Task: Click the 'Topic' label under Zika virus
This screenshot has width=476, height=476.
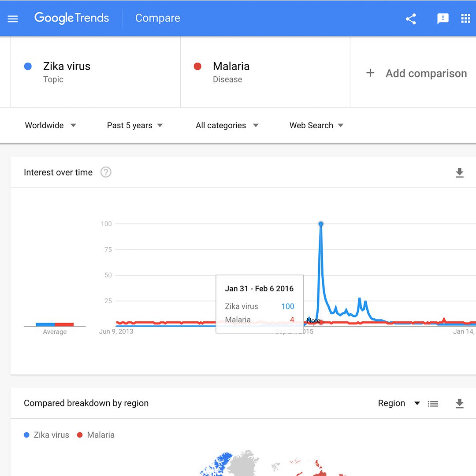Action: (53, 79)
